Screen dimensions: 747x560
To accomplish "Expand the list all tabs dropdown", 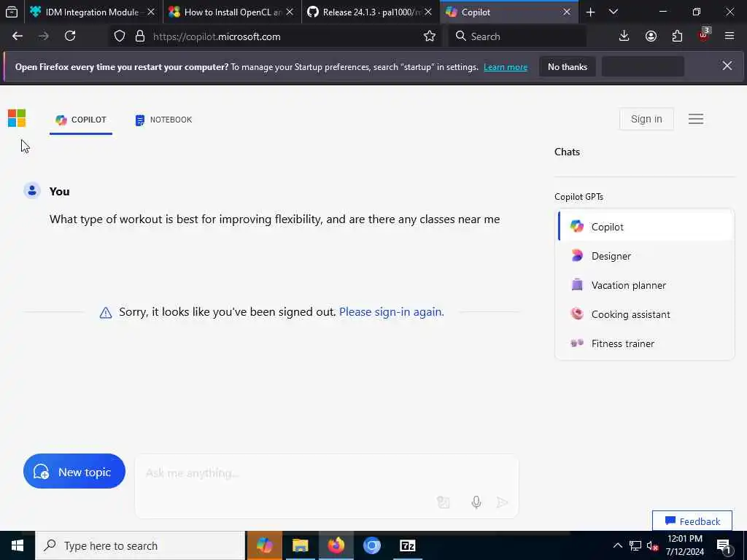I will tap(614, 12).
